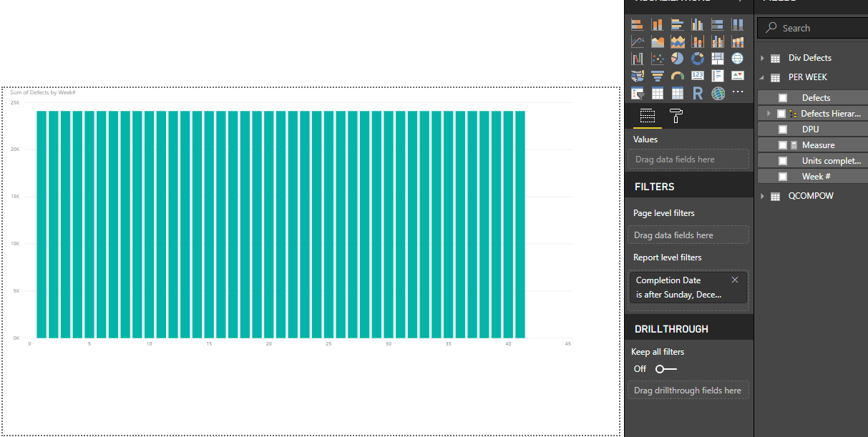Screen dimensions: 868x437
Task: Select the multi-row card visual
Action: [717, 76]
